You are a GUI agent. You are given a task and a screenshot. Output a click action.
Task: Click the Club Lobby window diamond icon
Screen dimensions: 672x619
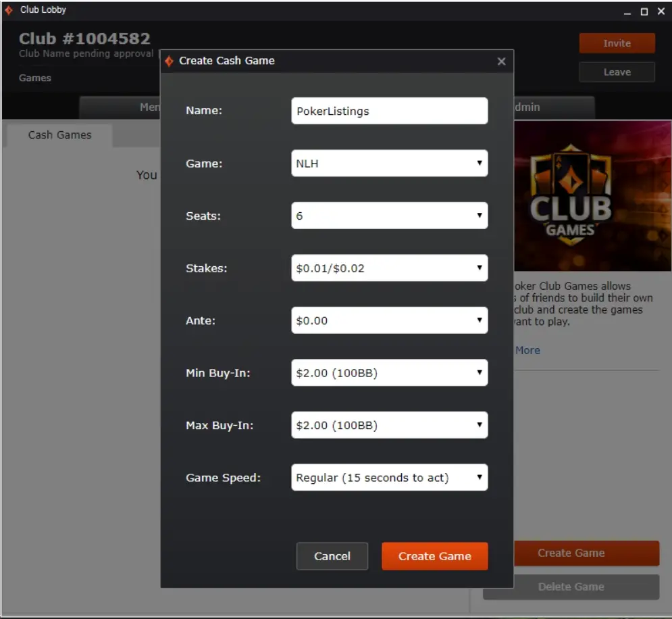[x=9, y=10]
